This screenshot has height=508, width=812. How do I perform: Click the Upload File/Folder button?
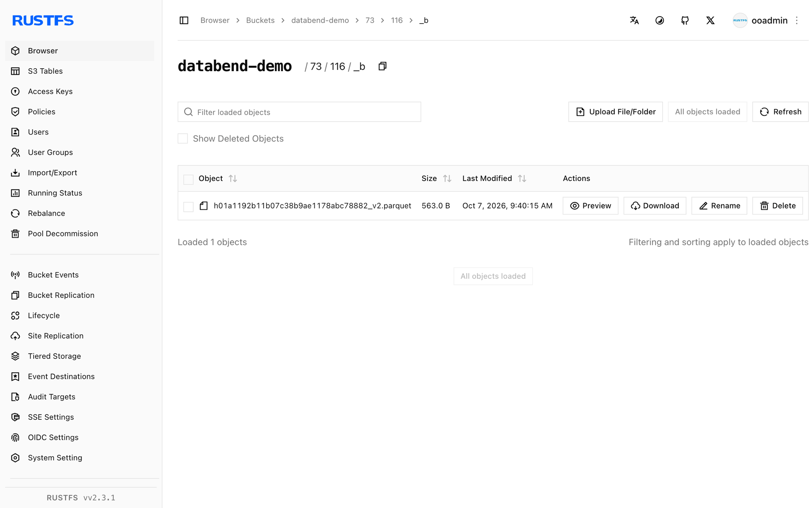tap(615, 112)
